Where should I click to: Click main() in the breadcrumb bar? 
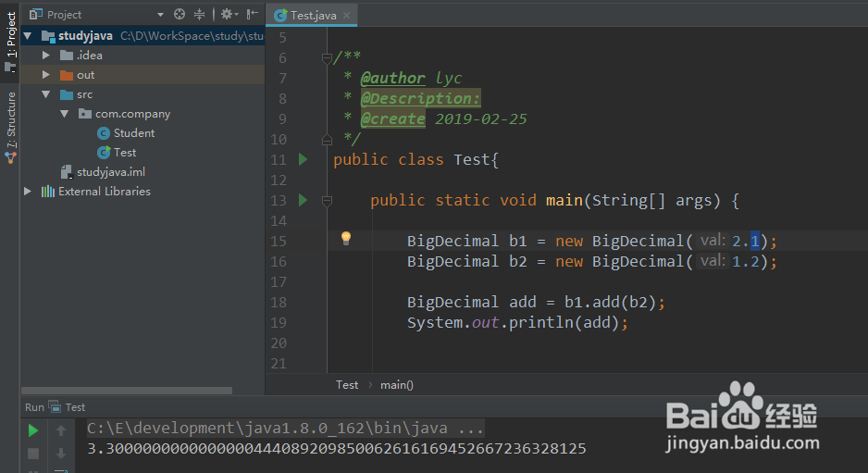(x=397, y=385)
